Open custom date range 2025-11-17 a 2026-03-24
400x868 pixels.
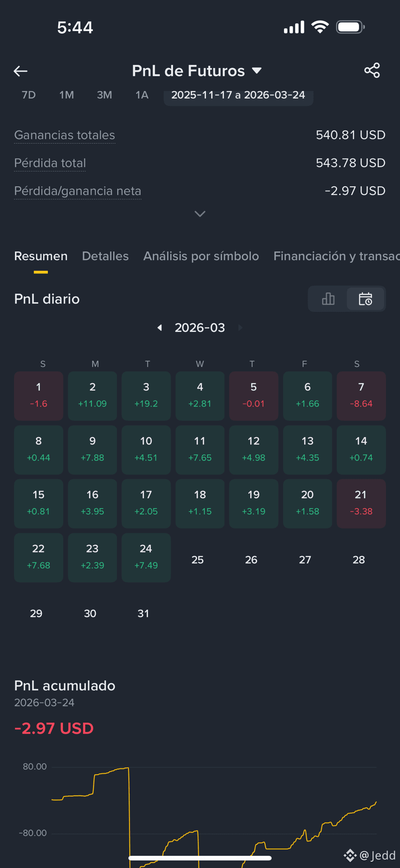point(238,95)
